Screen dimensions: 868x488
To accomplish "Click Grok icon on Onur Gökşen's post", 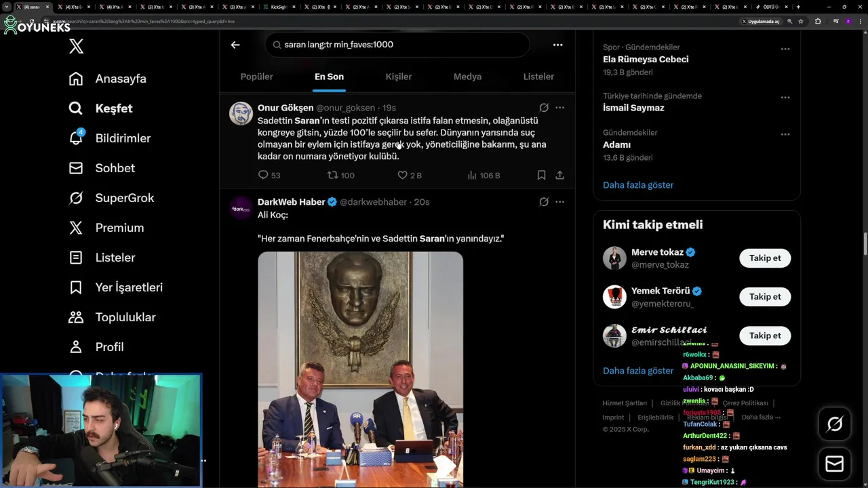I will tap(544, 108).
